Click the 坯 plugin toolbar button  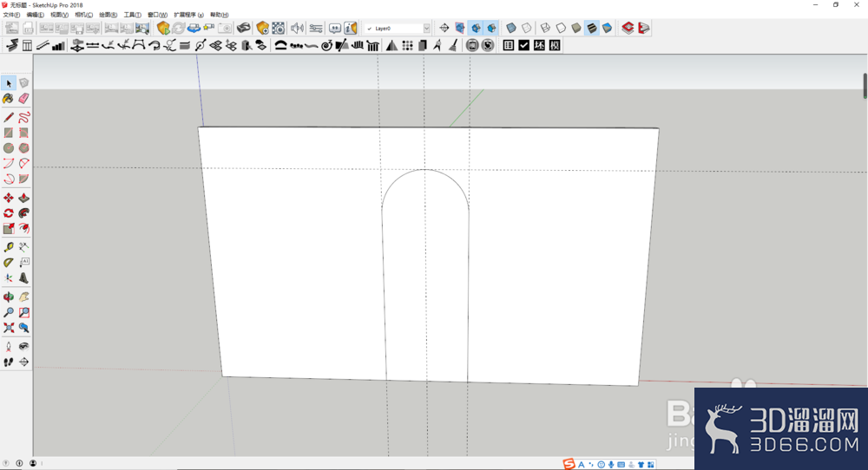(539, 45)
